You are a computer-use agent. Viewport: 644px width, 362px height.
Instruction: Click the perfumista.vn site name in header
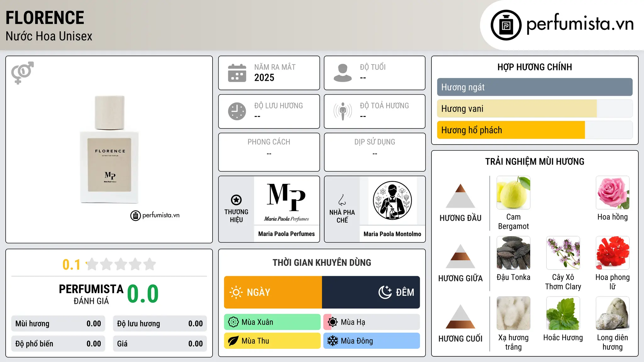click(580, 24)
